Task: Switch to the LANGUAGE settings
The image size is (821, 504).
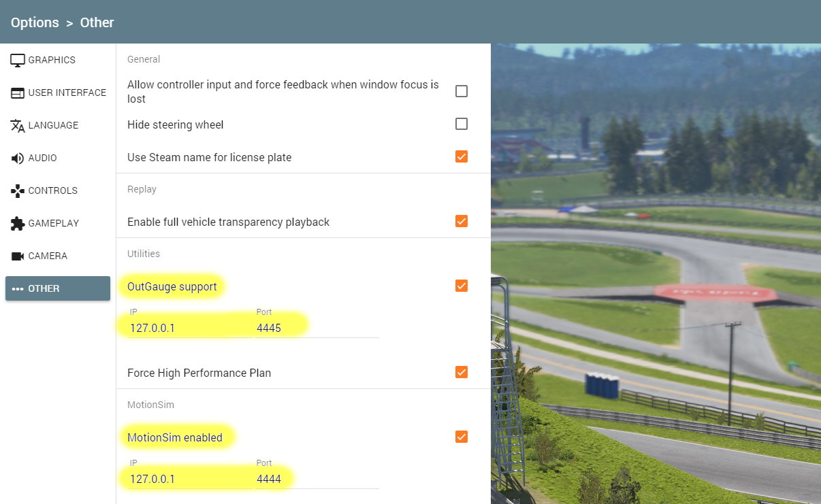Action: (58, 125)
